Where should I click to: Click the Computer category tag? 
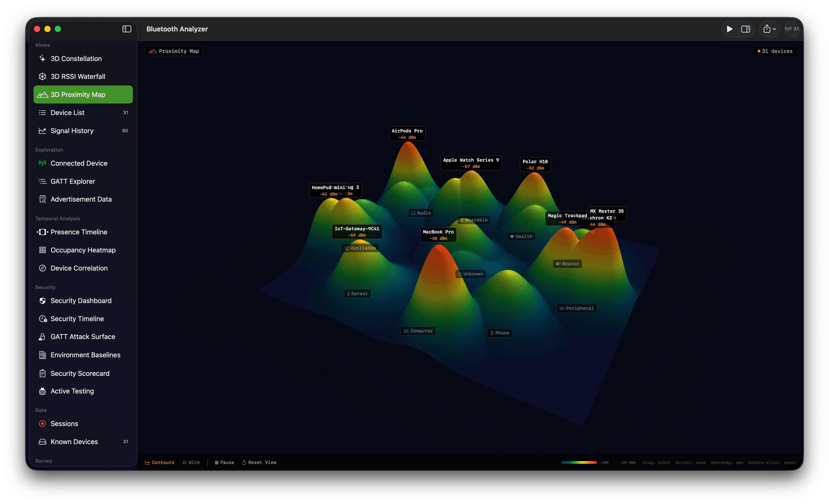pyautogui.click(x=418, y=331)
